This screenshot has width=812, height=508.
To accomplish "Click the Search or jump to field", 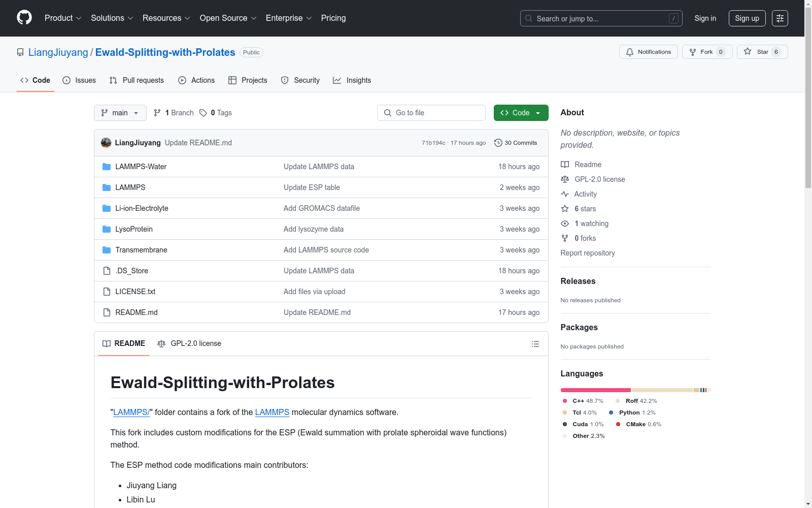I will pos(601,18).
